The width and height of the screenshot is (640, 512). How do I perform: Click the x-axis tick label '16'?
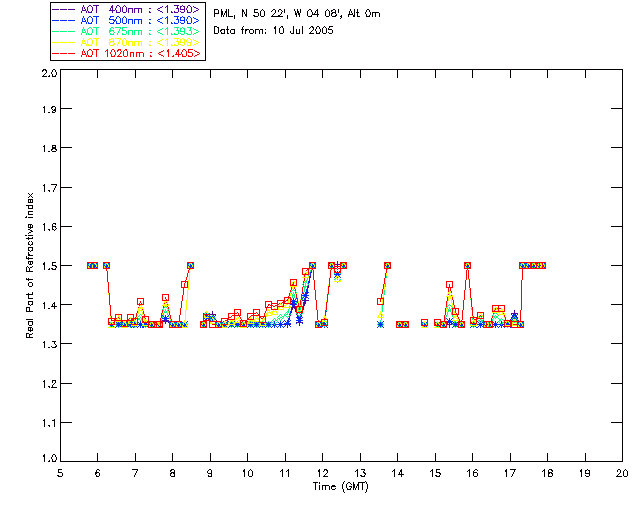(x=472, y=473)
